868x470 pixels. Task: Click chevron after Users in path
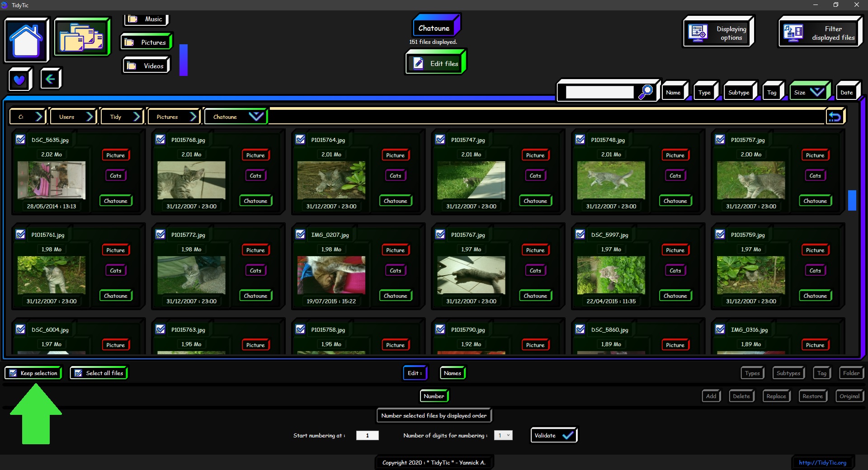point(90,117)
